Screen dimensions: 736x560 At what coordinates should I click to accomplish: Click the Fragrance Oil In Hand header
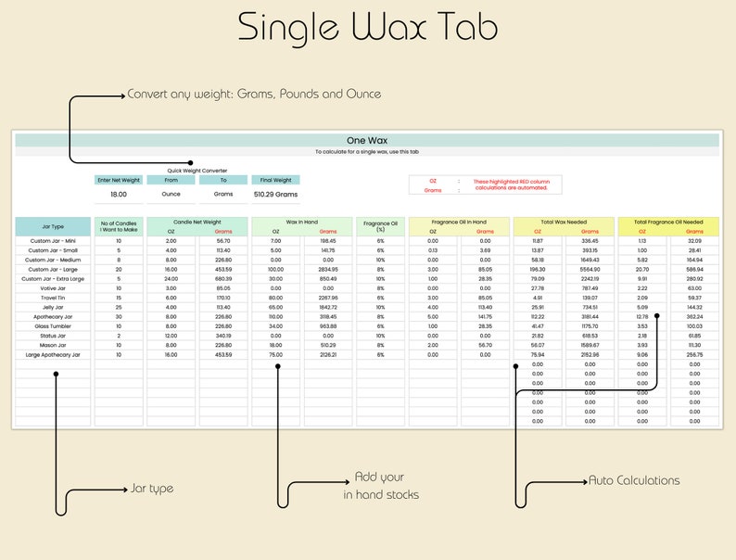click(459, 222)
